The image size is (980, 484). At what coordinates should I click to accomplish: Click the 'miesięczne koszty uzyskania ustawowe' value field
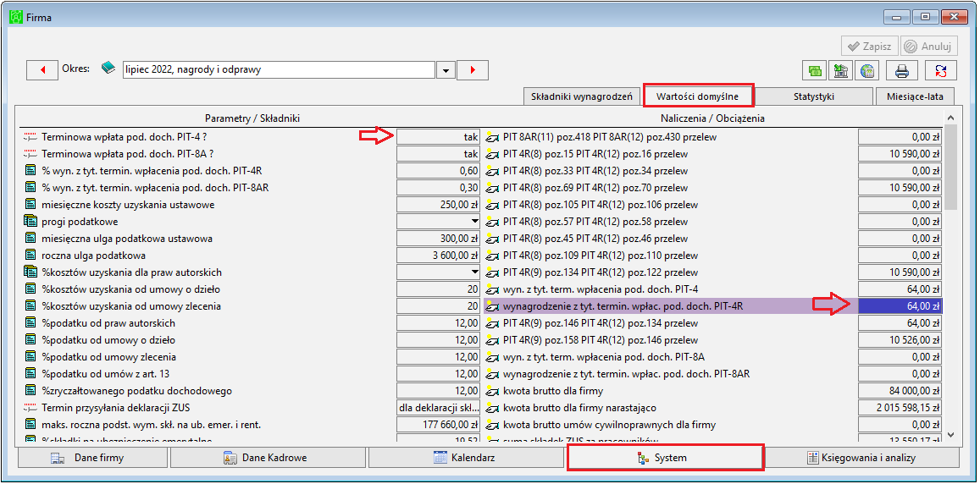coord(438,204)
